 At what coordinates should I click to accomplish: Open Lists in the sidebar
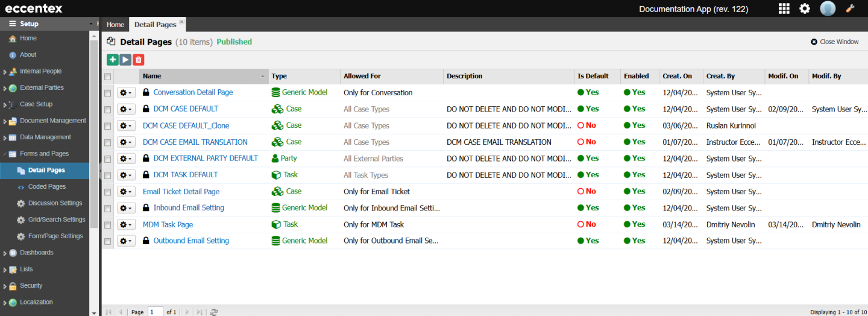[x=26, y=269]
